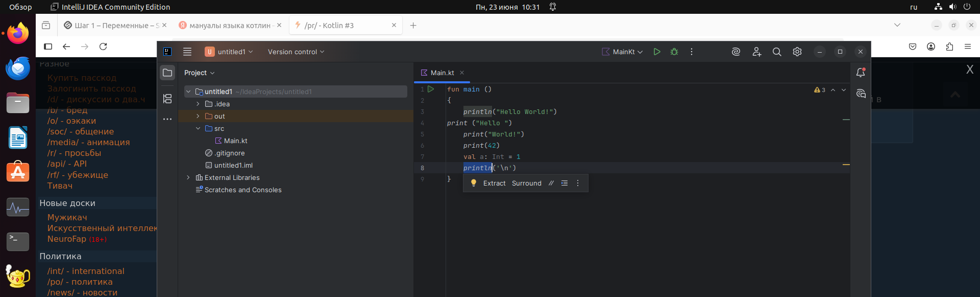Run the MainKt configuration

coord(657,52)
